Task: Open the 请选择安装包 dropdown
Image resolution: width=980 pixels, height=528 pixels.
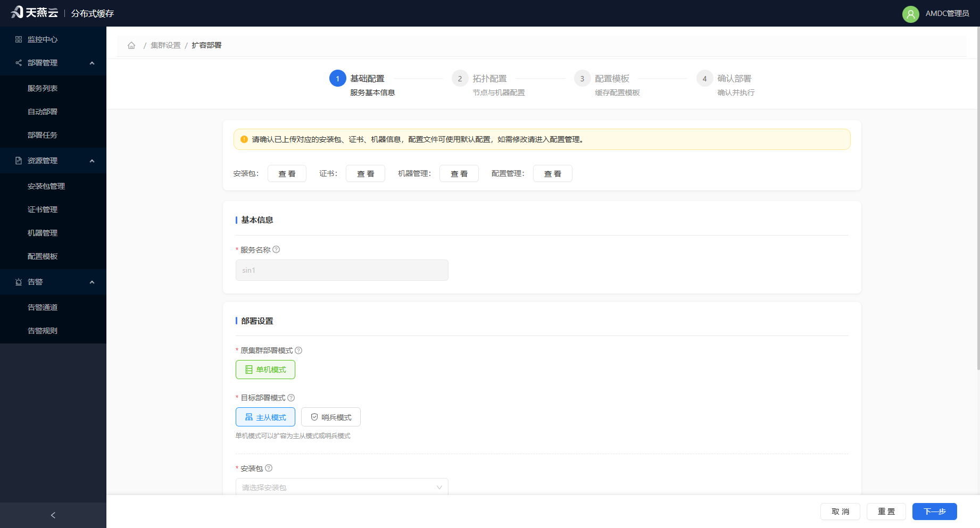Action: tap(342, 487)
